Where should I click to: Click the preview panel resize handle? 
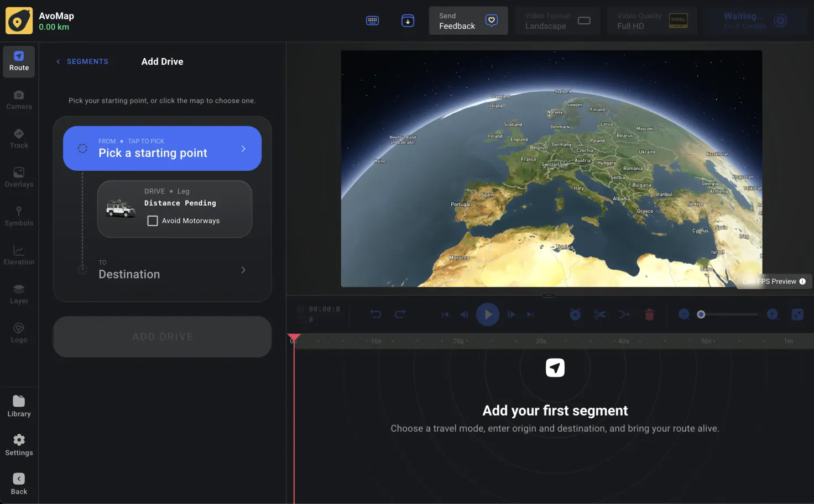click(x=549, y=296)
